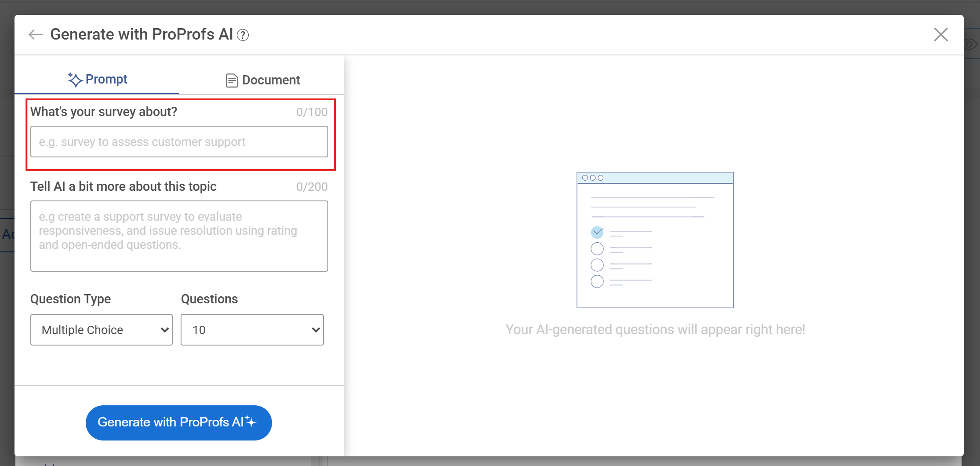Click the 'Tell AI more' textarea

tap(179, 236)
